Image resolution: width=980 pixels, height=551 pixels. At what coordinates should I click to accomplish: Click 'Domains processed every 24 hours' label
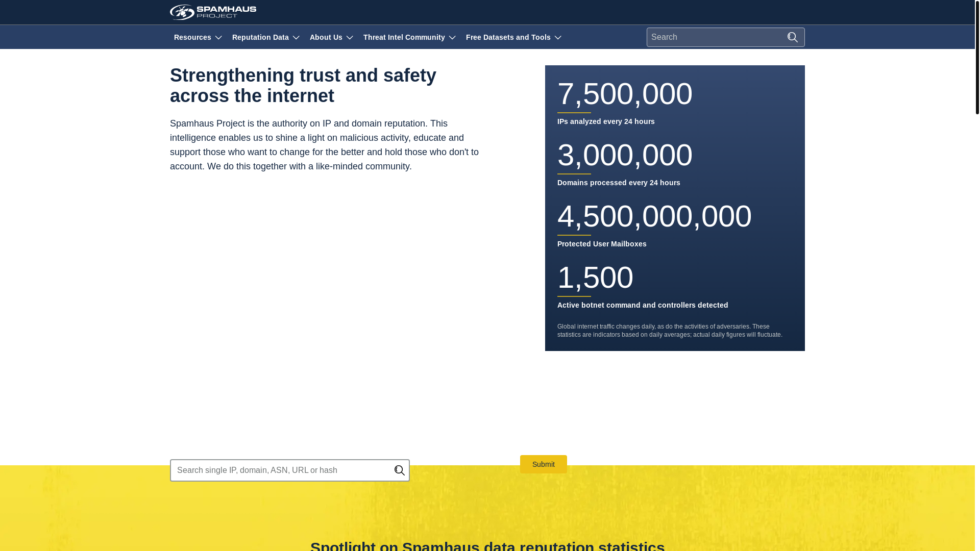pyautogui.click(x=619, y=183)
